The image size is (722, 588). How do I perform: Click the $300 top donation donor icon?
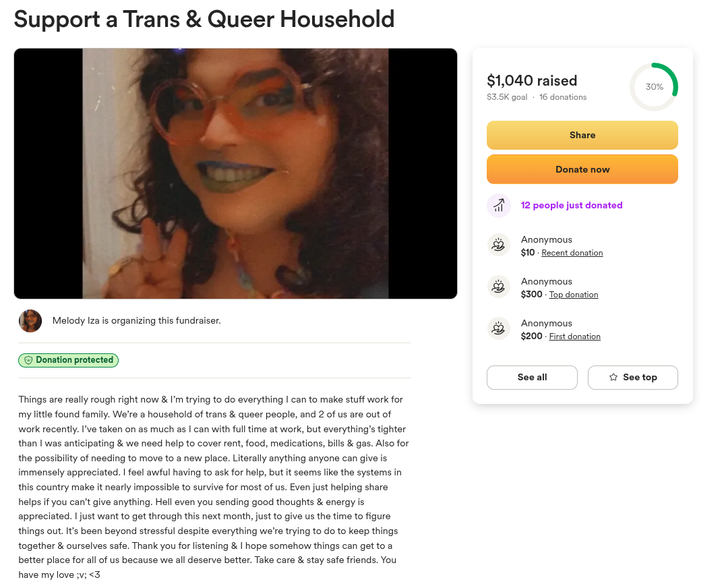[x=499, y=287]
